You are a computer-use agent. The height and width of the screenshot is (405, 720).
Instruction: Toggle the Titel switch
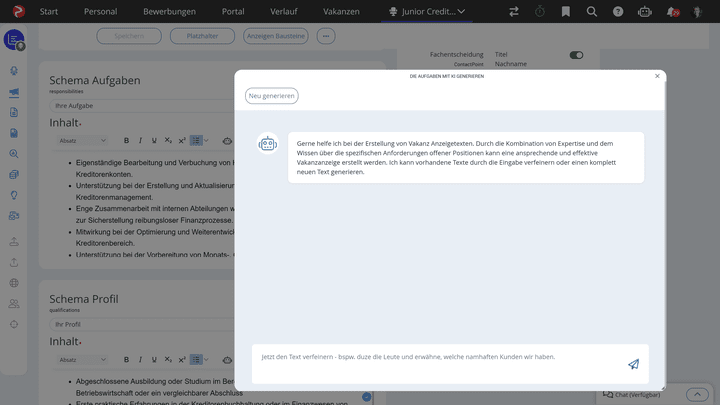pos(576,55)
